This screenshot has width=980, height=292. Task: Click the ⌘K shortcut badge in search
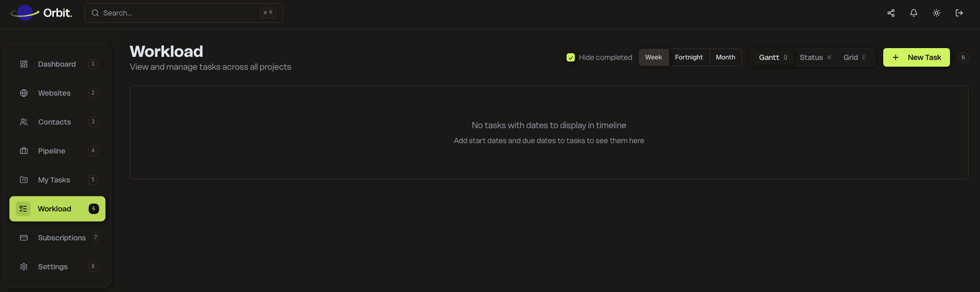pyautogui.click(x=268, y=13)
